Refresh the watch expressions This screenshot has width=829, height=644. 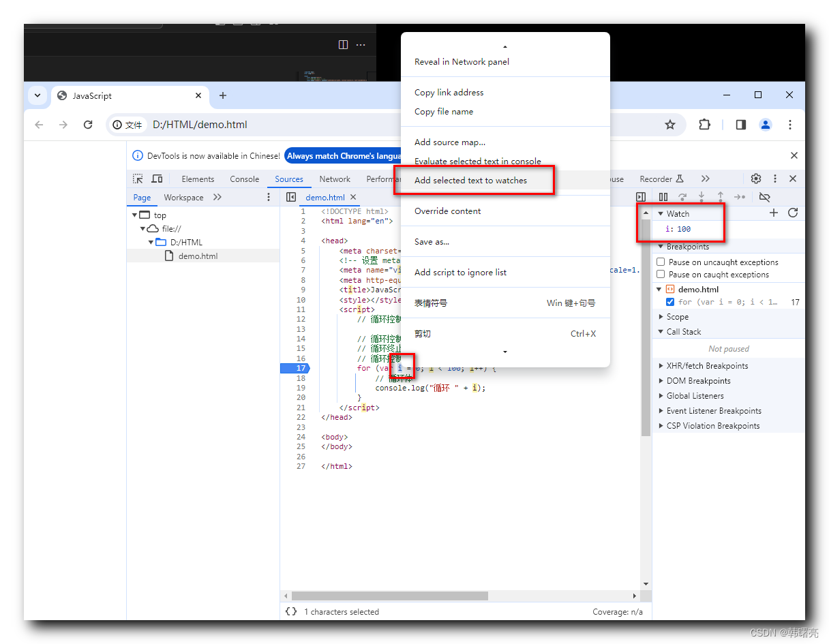click(793, 213)
